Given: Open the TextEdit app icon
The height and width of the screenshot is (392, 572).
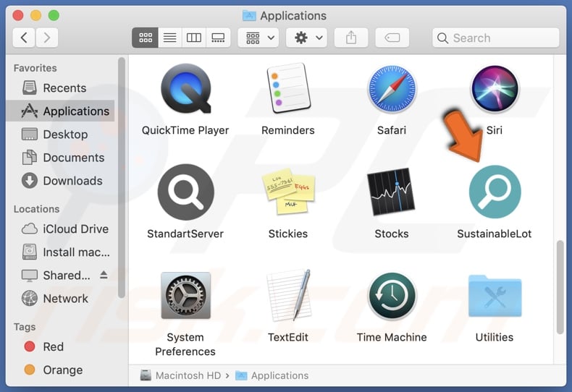Looking at the screenshot, I should click(288, 296).
